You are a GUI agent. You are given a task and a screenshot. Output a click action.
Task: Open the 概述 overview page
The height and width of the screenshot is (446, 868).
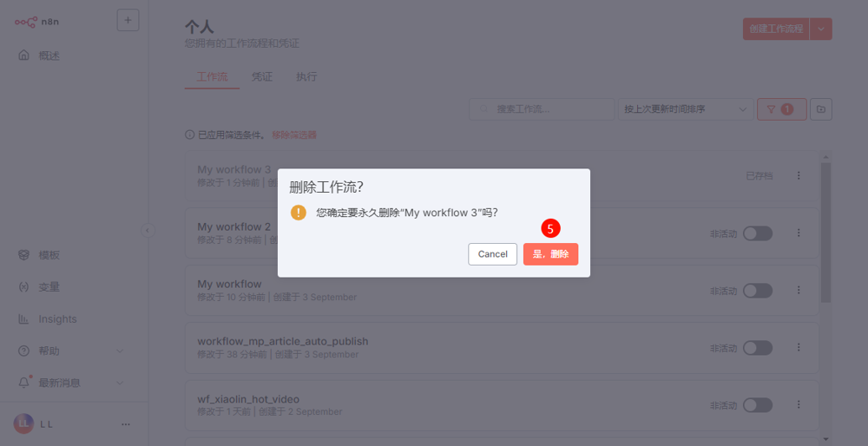49,56
